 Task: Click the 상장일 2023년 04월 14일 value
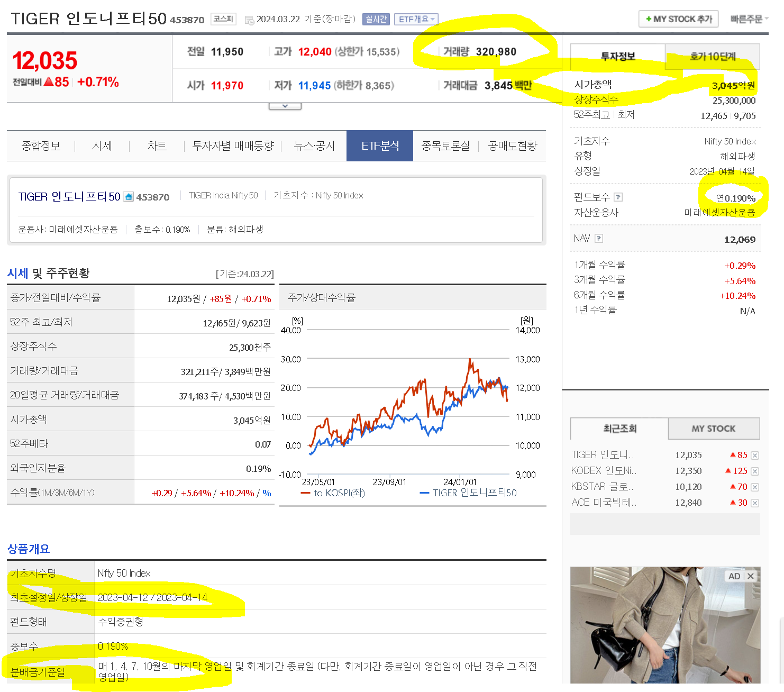pyautogui.click(x=722, y=171)
